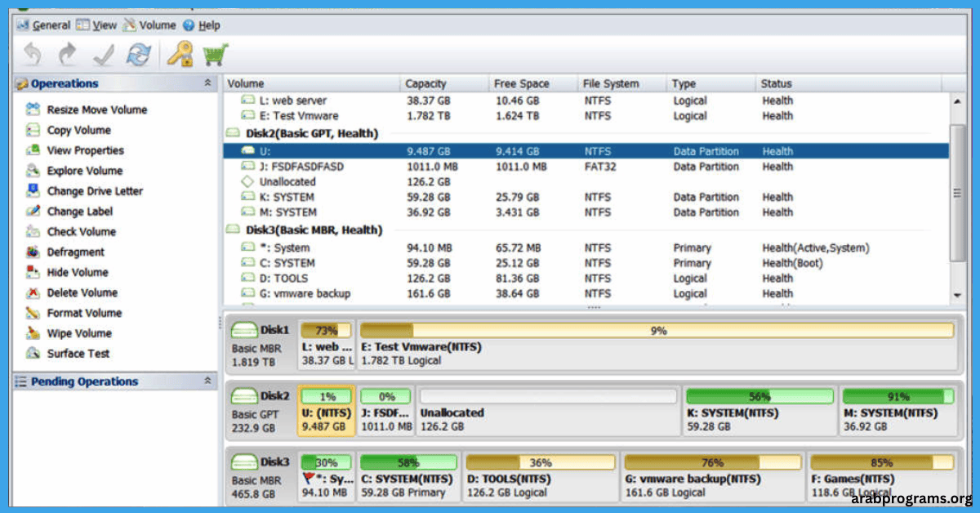
Task: Click the K: SYSTEM(NTFS) partition block
Action: point(759,410)
